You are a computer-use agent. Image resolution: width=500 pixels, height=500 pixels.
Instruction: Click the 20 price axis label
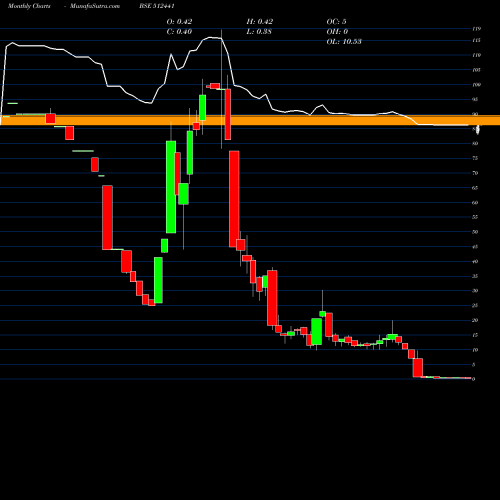pyautogui.click(x=475, y=321)
